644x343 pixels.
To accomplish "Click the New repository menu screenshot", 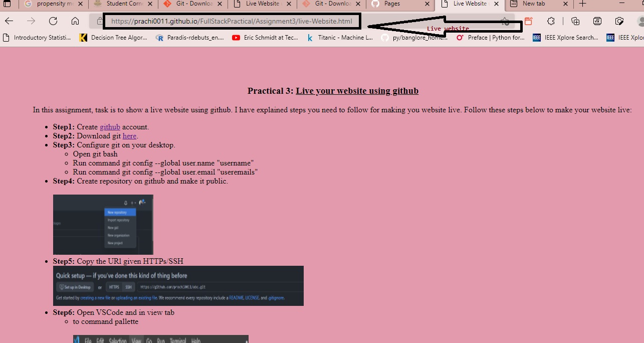I will click(x=103, y=225).
